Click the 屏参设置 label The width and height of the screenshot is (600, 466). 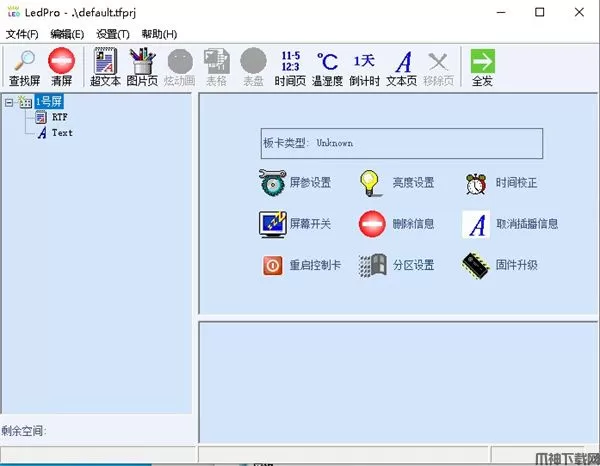point(310,182)
